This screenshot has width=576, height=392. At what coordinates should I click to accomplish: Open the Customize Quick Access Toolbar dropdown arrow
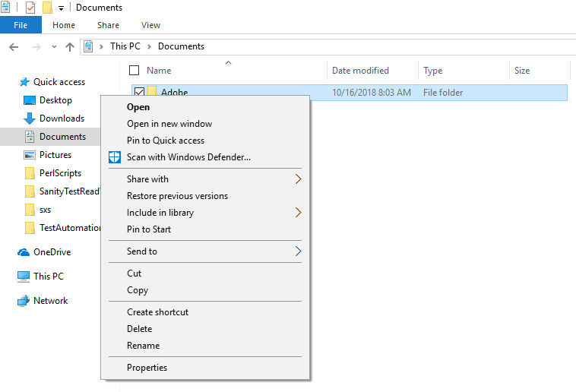pos(61,8)
